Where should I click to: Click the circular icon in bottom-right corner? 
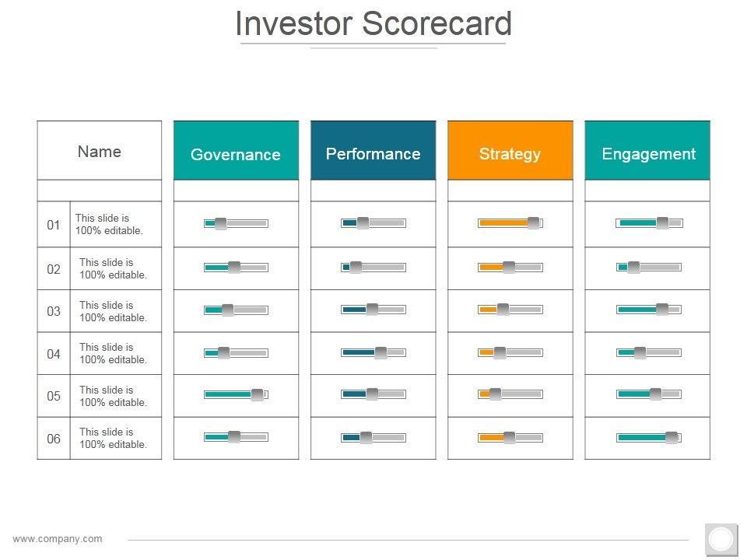pos(721,539)
